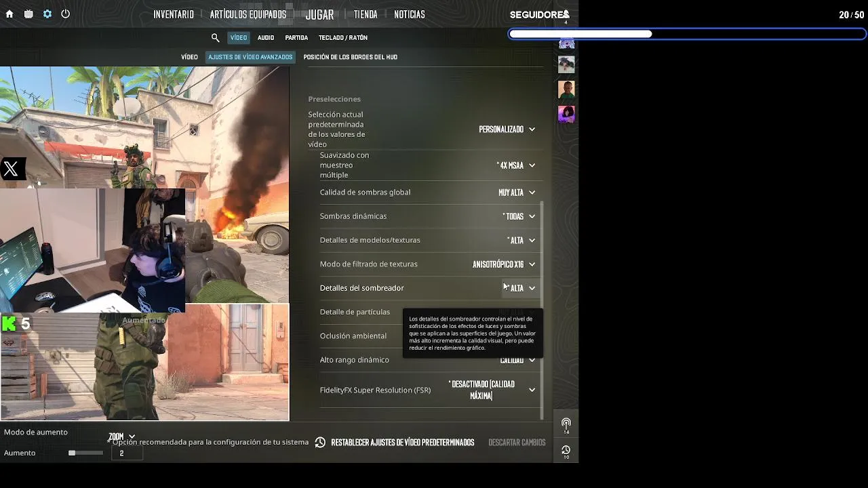Open Calidad de sombras global dropdown
This screenshot has width=868, height=488.
pyautogui.click(x=517, y=192)
